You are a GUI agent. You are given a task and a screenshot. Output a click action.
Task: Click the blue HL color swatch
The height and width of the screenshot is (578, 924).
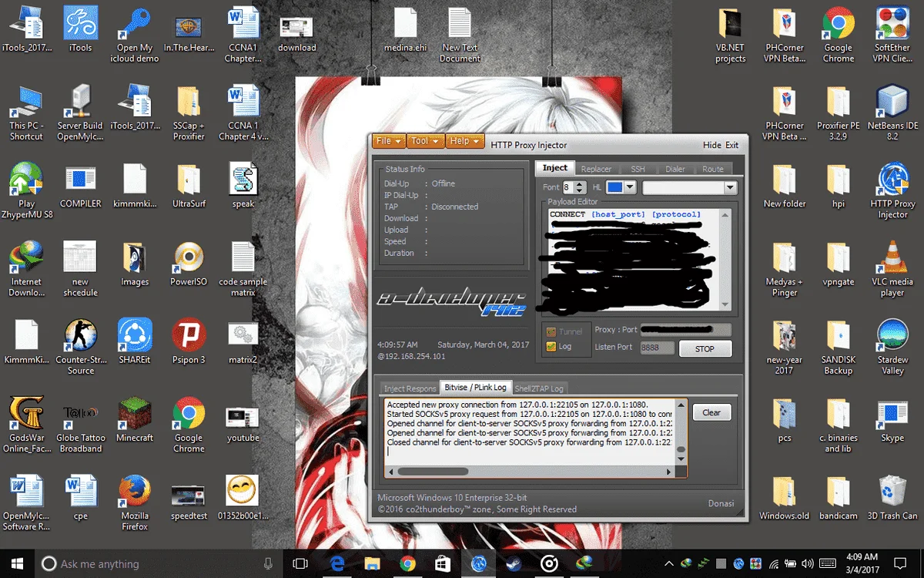click(x=615, y=187)
